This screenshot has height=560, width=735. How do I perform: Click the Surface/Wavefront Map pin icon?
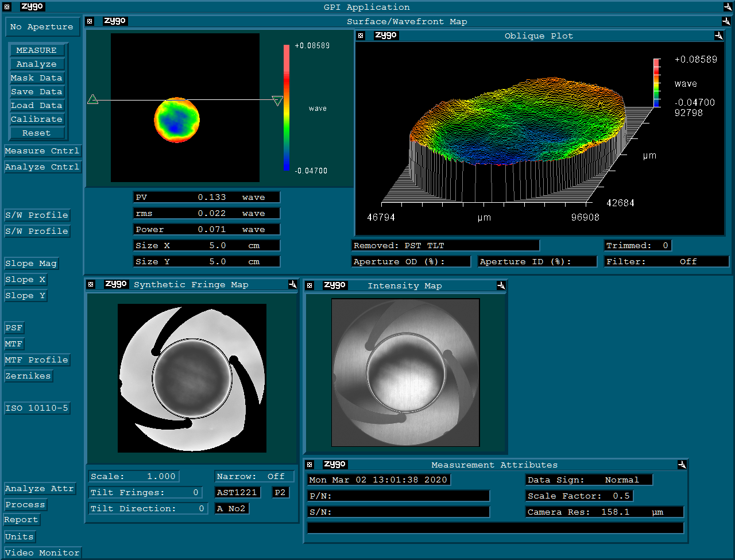point(726,21)
